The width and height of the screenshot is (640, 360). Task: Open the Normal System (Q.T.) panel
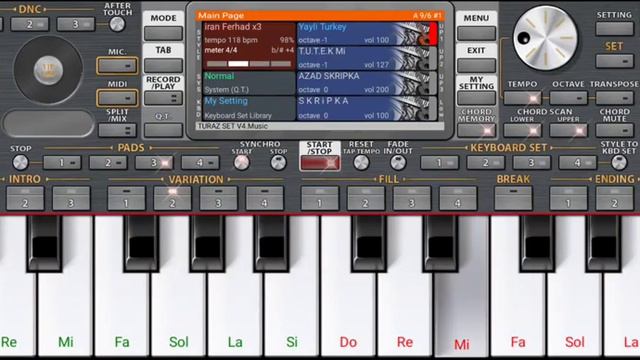pos(249,83)
